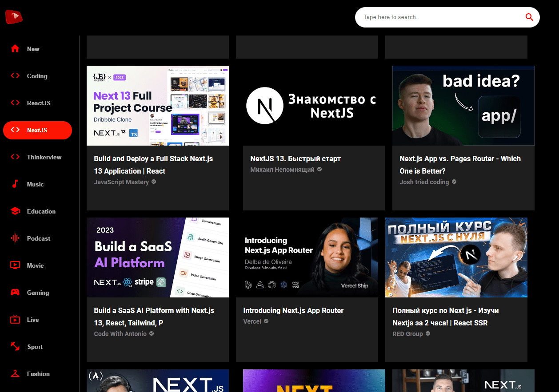Click the Live TV icon
Screen dimensions: 559x392
15,320
